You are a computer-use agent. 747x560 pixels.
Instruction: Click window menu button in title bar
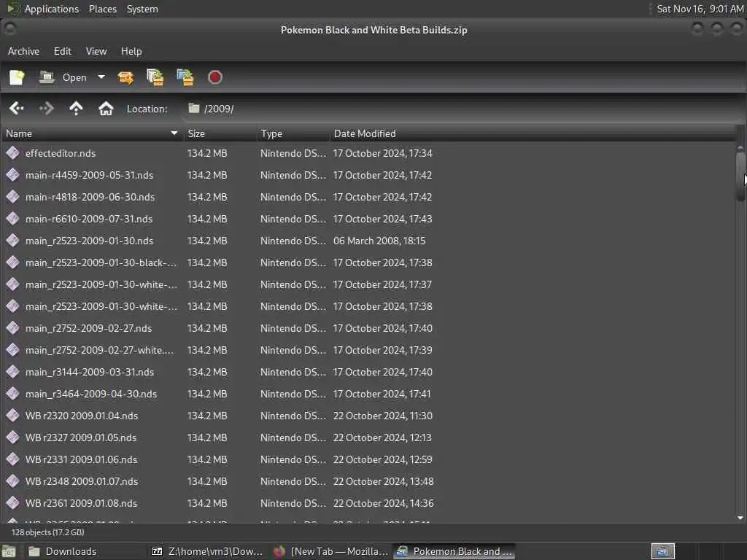(x=9, y=29)
